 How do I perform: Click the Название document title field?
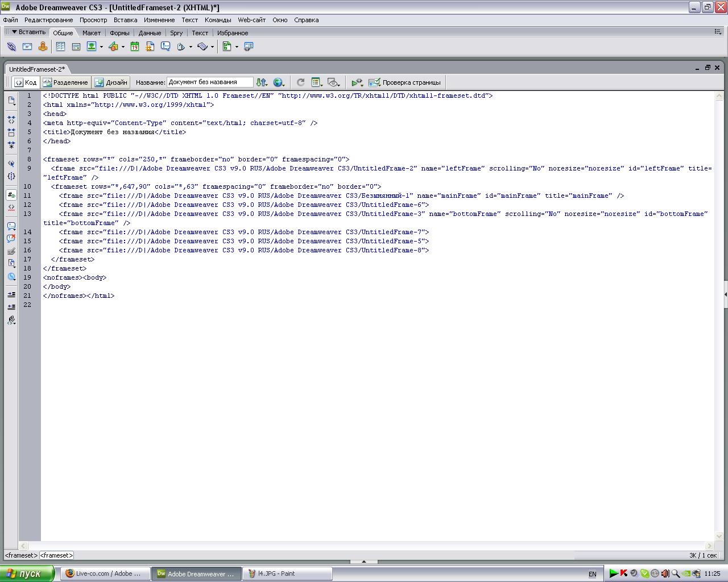(x=210, y=82)
